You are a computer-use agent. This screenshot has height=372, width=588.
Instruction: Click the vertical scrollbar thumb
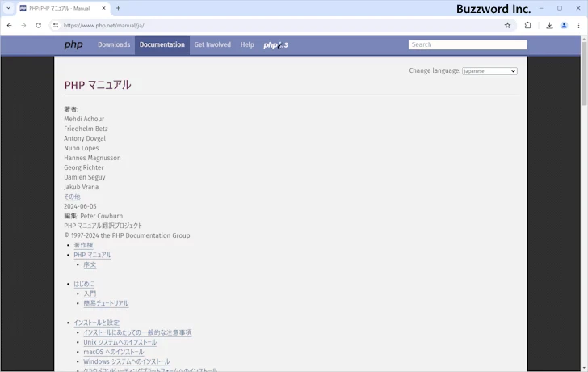pos(584,74)
